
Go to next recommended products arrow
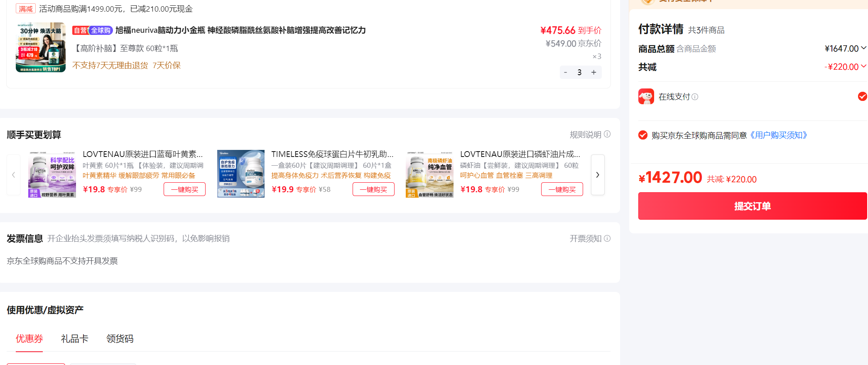[598, 175]
